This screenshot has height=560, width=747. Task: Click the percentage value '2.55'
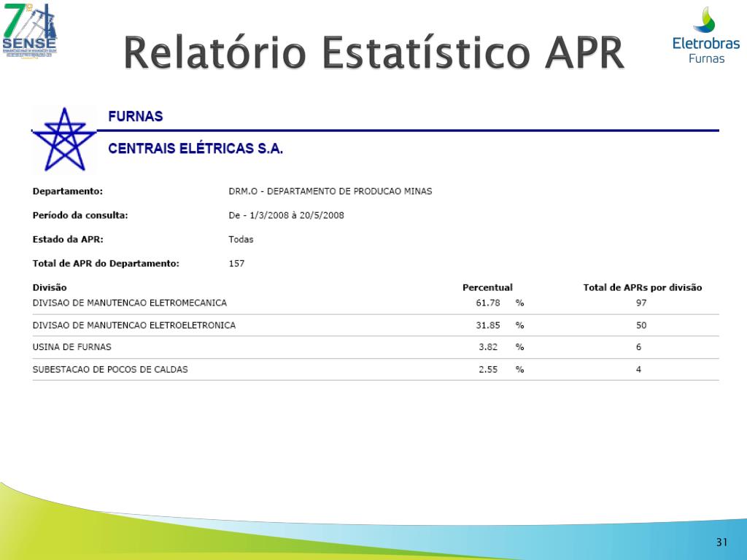point(488,370)
